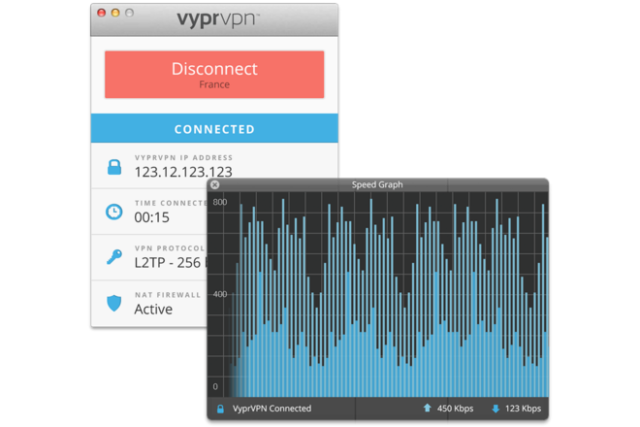Click the Active NAT Firewall status
Viewport: 640px width, 427px height.
click(153, 309)
